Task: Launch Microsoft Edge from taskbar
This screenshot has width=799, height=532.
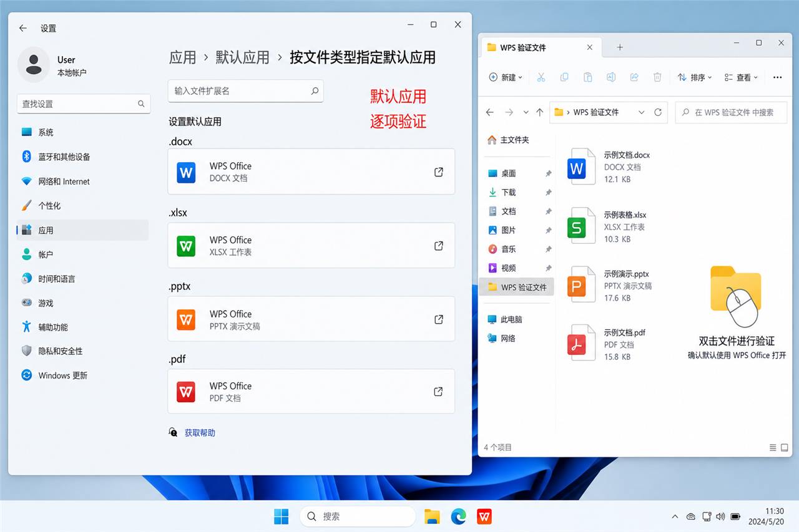Action: pyautogui.click(x=459, y=516)
